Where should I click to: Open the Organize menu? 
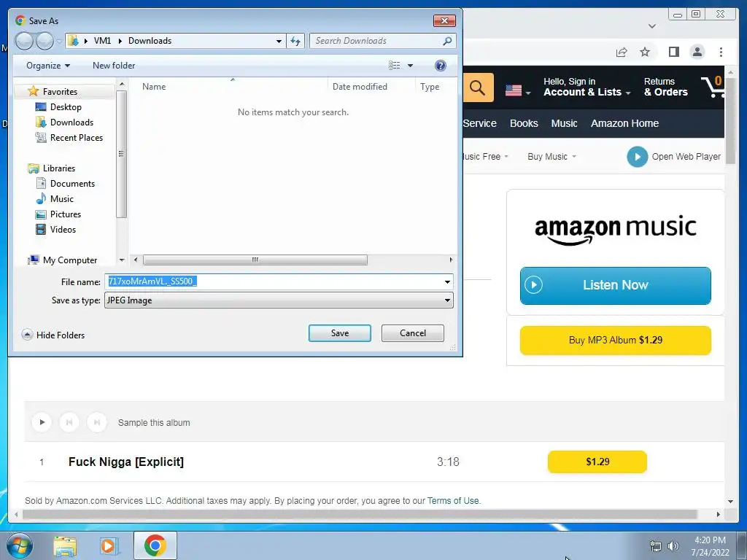coord(48,66)
